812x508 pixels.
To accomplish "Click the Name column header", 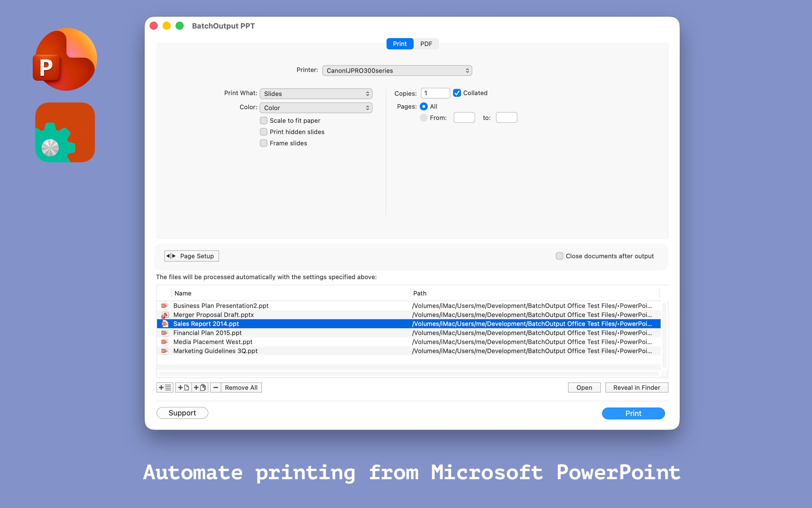I will click(291, 293).
